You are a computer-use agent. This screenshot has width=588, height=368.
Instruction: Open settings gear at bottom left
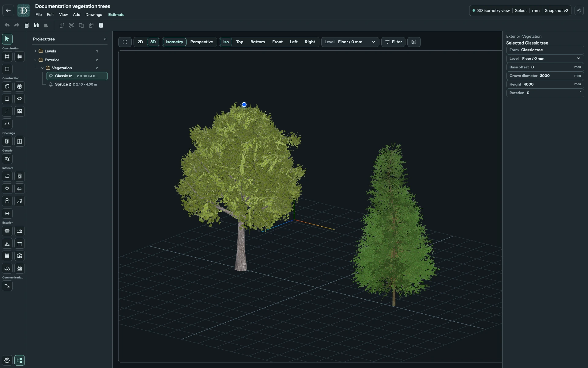coord(7,360)
